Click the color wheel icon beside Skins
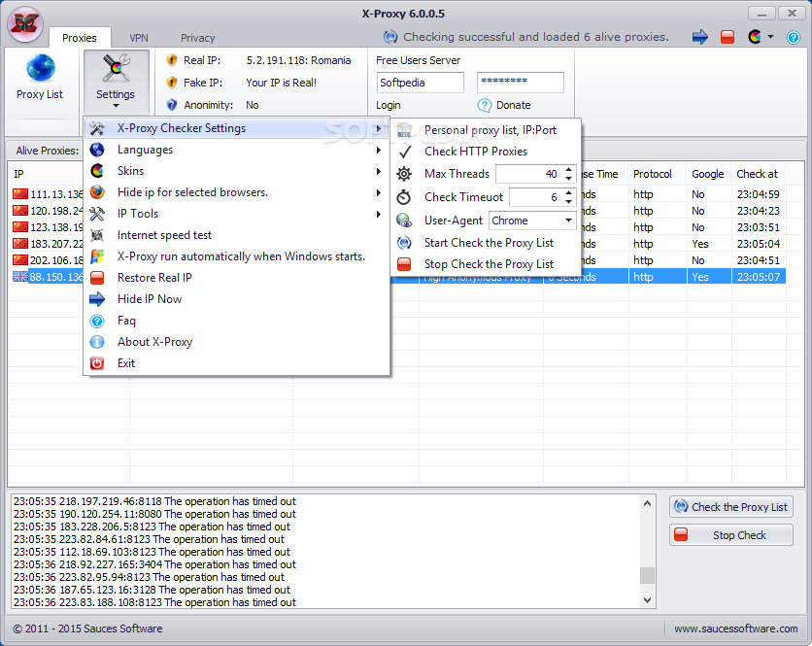Screen dimensions: 812x646 (x=97, y=171)
